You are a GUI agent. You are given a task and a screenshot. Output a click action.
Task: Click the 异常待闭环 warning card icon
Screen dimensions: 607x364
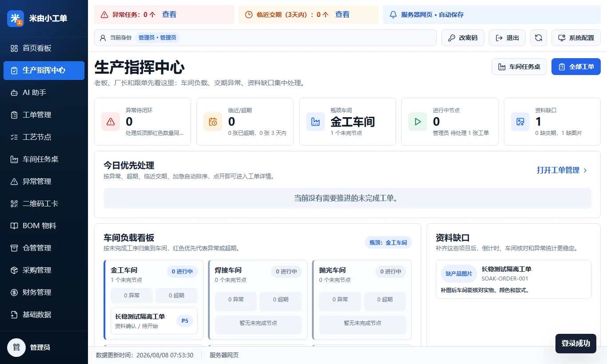click(x=111, y=122)
